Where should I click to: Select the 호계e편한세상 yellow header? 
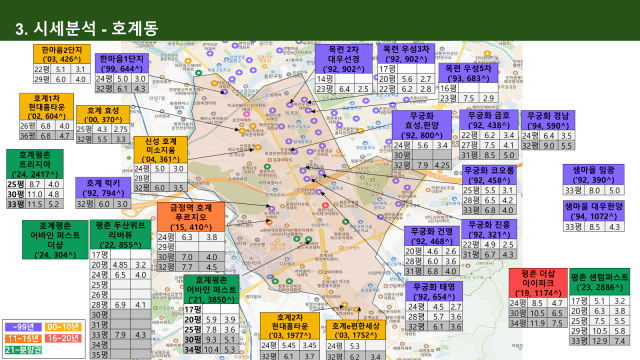click(x=356, y=330)
